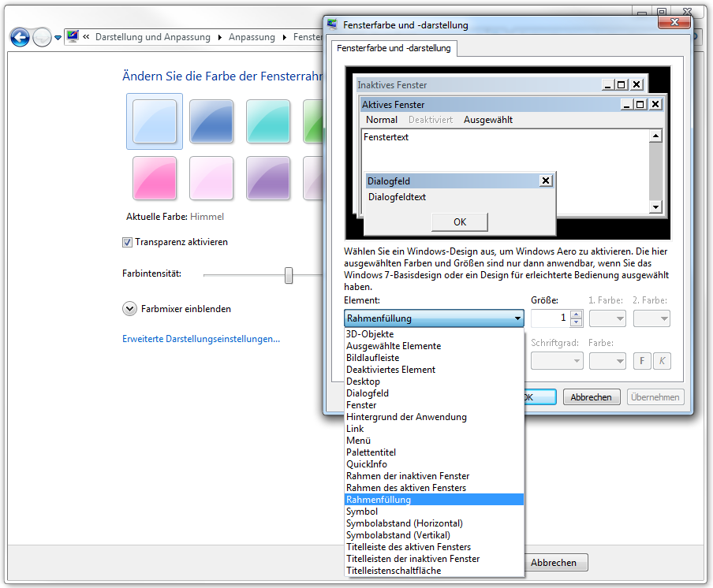Click the Control Panel icon in address bar
Screen dimensions: 713x588
tap(73, 36)
